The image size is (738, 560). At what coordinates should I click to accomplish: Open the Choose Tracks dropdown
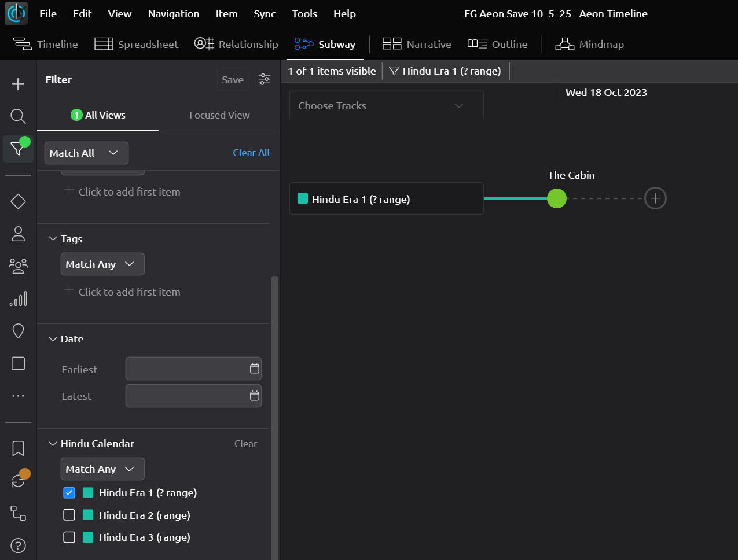pyautogui.click(x=386, y=106)
